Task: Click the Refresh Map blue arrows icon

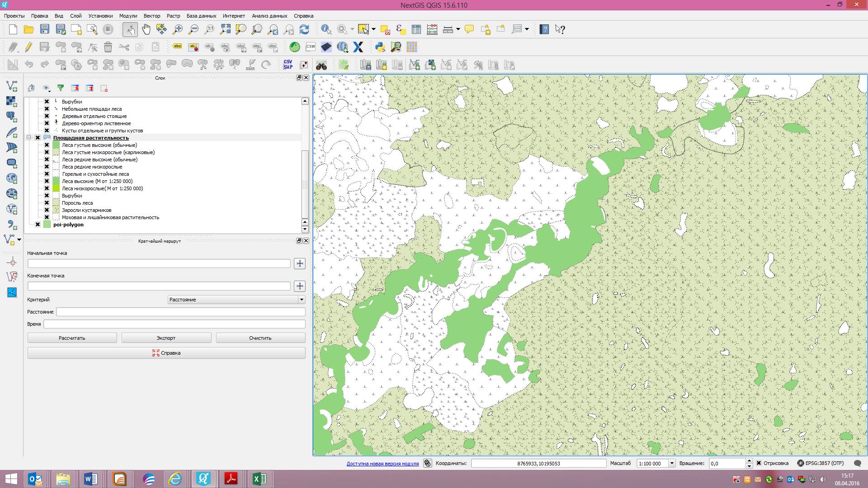Action: (x=305, y=29)
